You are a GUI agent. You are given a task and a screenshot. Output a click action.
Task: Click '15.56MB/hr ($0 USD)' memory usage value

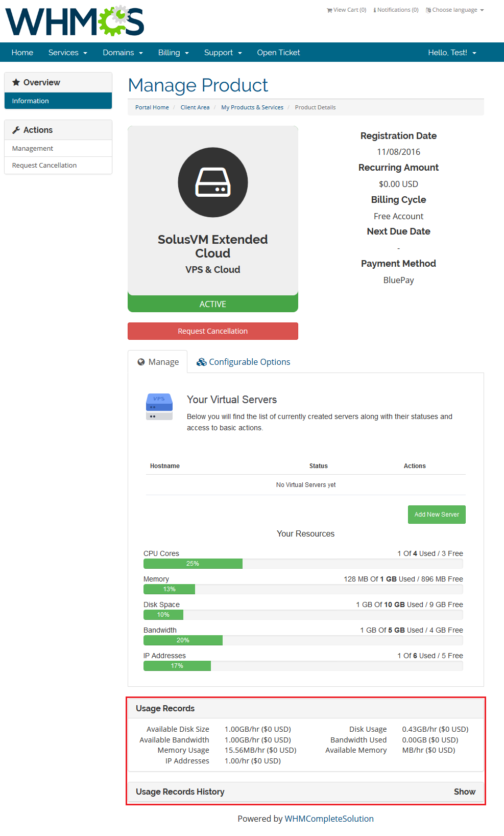(260, 750)
